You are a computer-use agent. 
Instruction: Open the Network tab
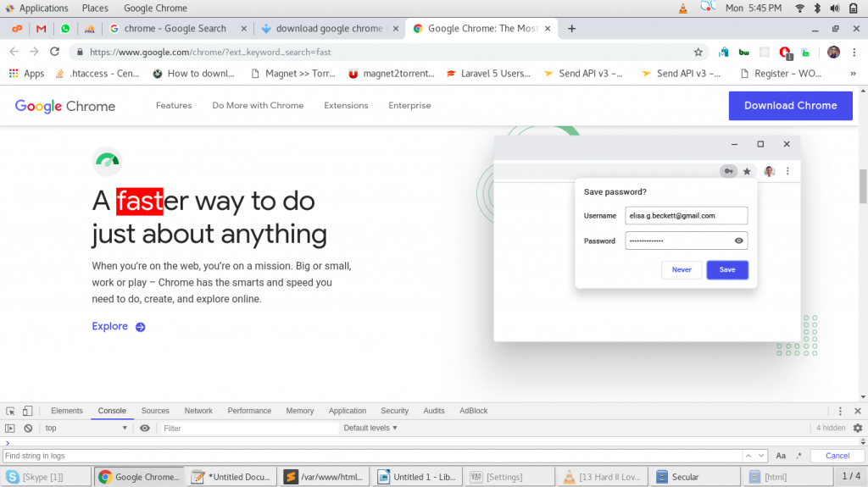198,411
